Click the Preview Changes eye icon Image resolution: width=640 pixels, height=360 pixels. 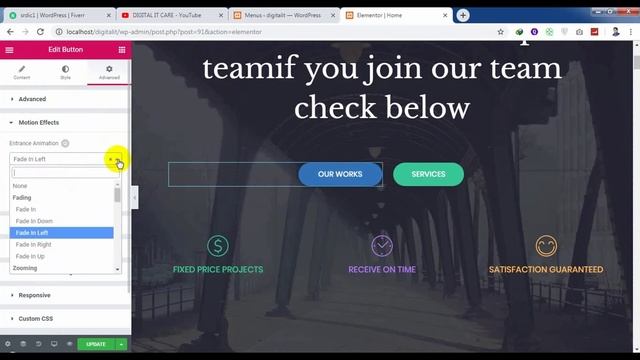click(69, 344)
